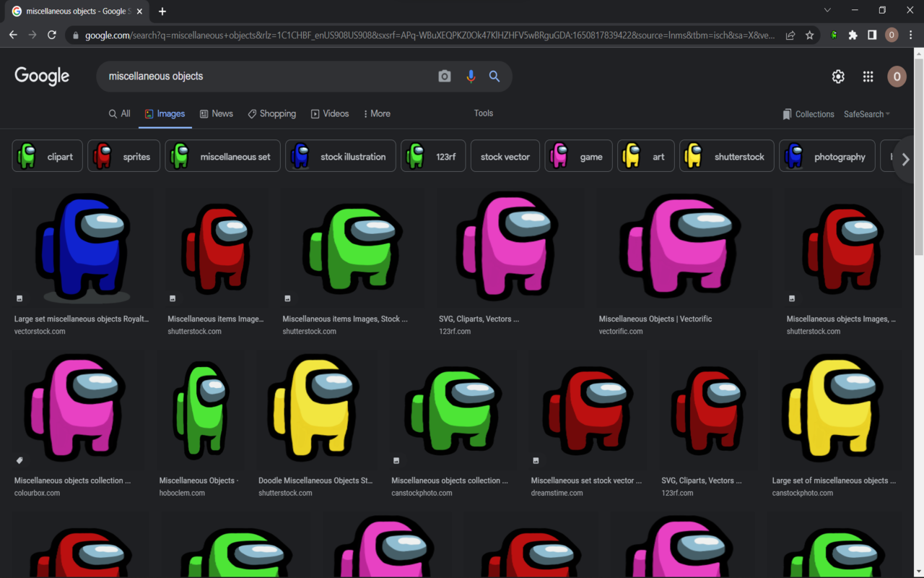The image size is (924, 578).
Task: Open a new browser tab
Action: [x=162, y=11]
